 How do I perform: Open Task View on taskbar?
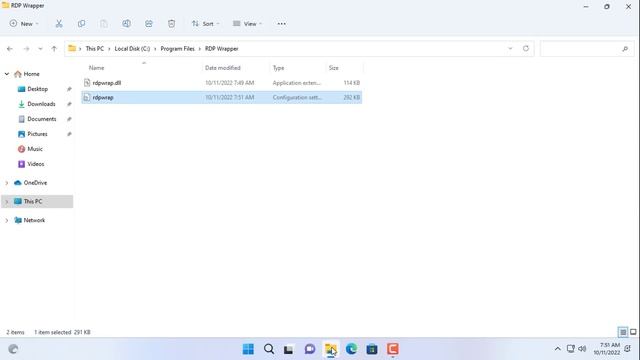click(289, 349)
